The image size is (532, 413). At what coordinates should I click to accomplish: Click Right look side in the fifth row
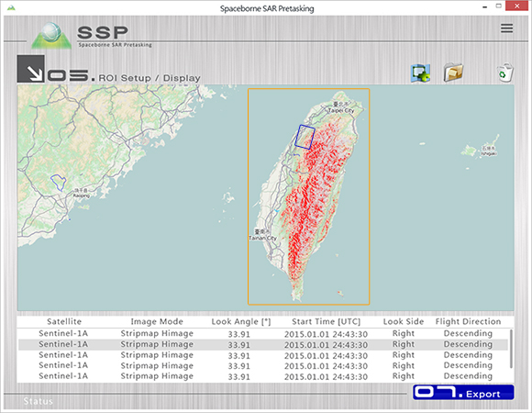(404, 376)
